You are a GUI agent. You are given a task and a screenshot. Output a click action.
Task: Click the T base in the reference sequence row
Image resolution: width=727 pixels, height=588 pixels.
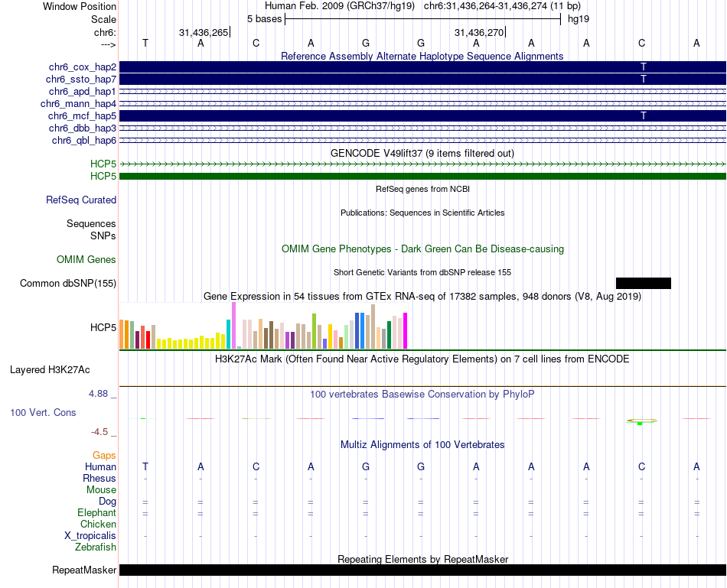[x=145, y=43]
